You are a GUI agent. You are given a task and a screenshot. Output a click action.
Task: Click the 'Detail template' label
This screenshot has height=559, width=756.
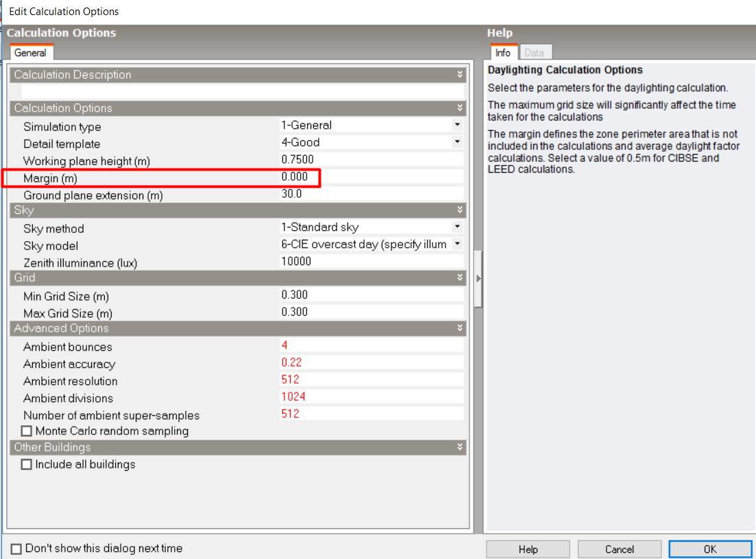[x=62, y=144]
